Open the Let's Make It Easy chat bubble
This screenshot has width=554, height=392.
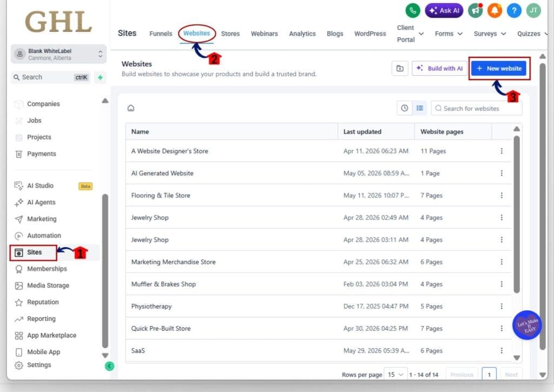coord(527,325)
